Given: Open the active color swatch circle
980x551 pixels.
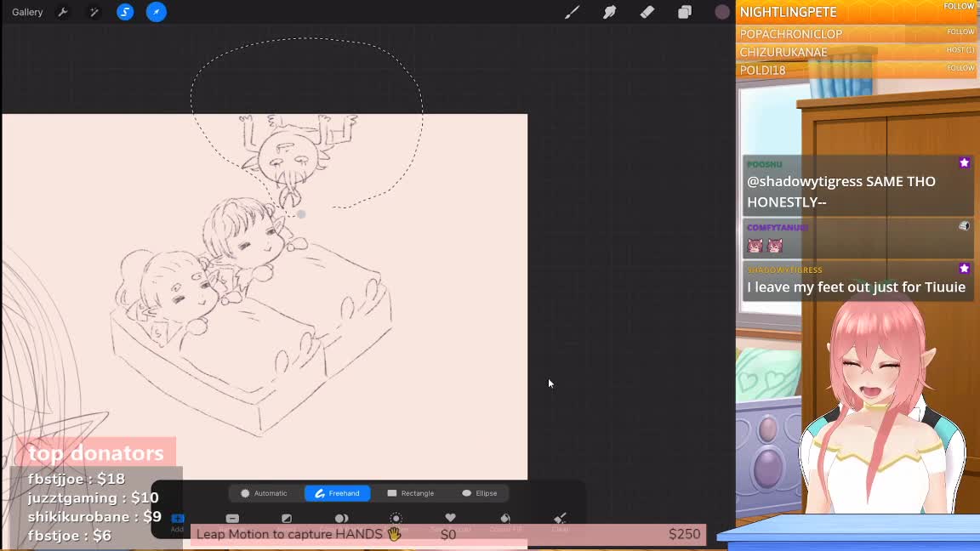Looking at the screenshot, I should coord(722,12).
